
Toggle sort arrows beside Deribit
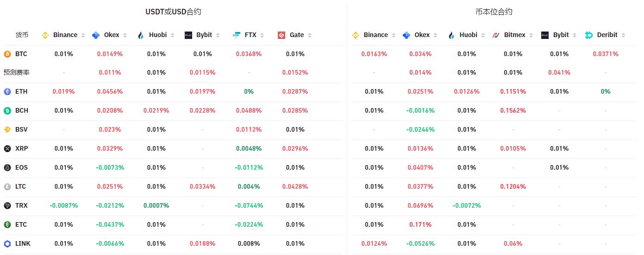[623, 35]
